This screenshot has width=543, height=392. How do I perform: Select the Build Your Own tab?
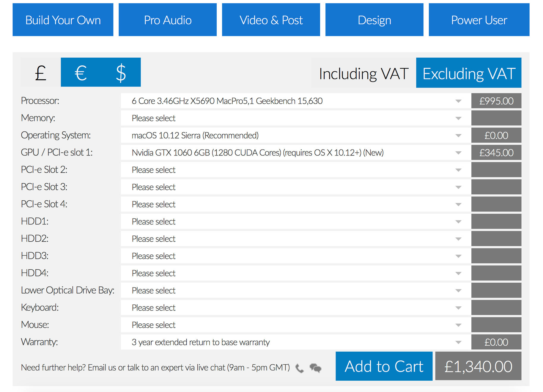tap(63, 20)
